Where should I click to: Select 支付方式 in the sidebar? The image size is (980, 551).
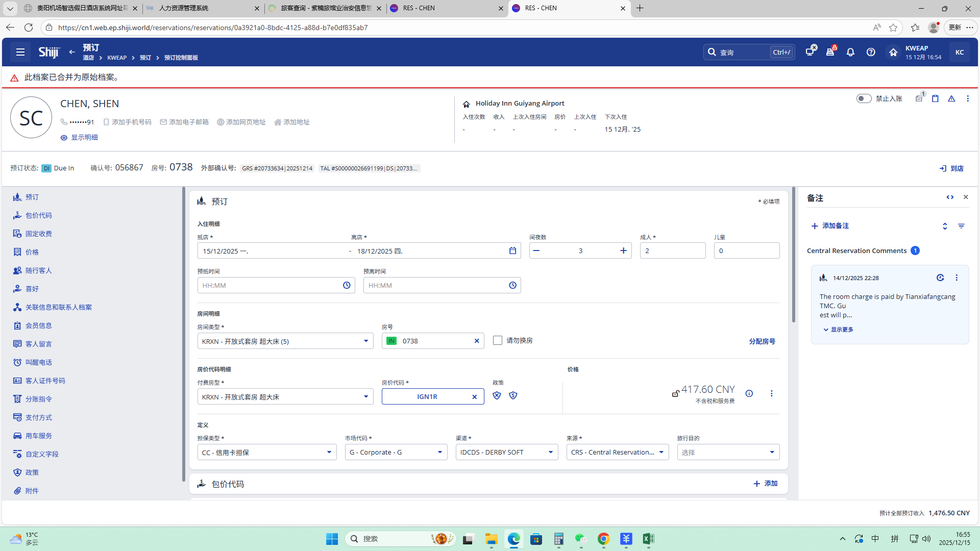coord(39,417)
